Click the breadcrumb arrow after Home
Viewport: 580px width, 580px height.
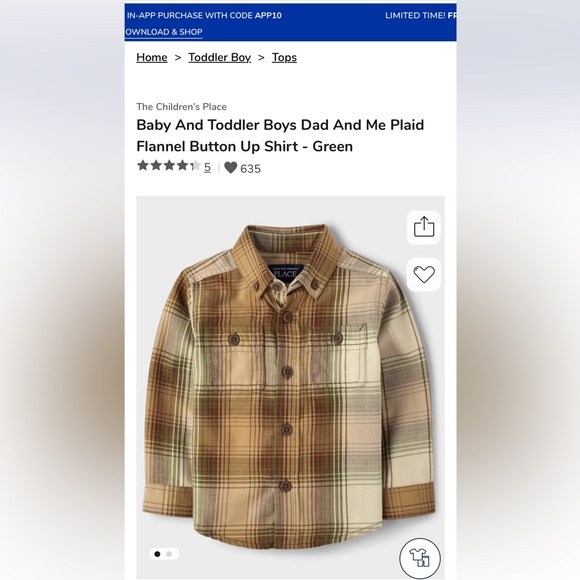[x=178, y=57]
